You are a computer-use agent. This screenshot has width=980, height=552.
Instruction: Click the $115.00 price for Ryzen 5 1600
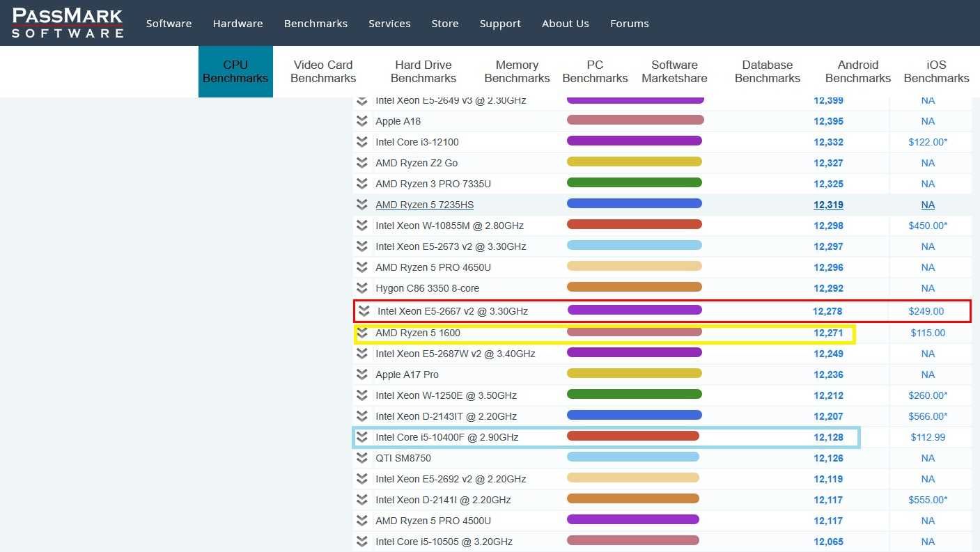(928, 333)
